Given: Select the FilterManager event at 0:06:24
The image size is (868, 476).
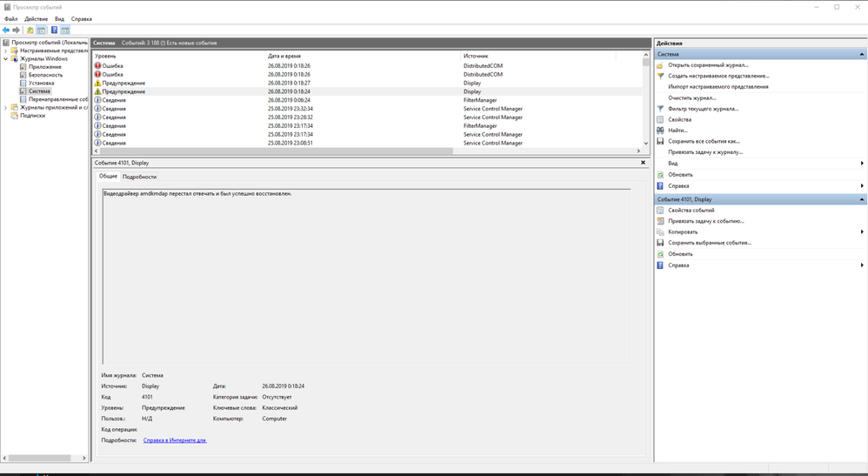Looking at the screenshot, I should 368,100.
